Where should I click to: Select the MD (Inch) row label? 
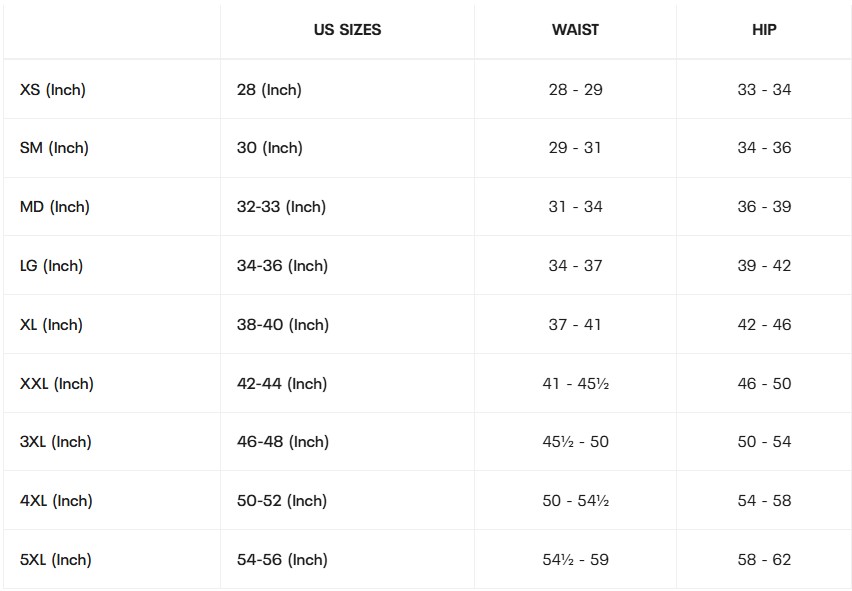(x=55, y=207)
